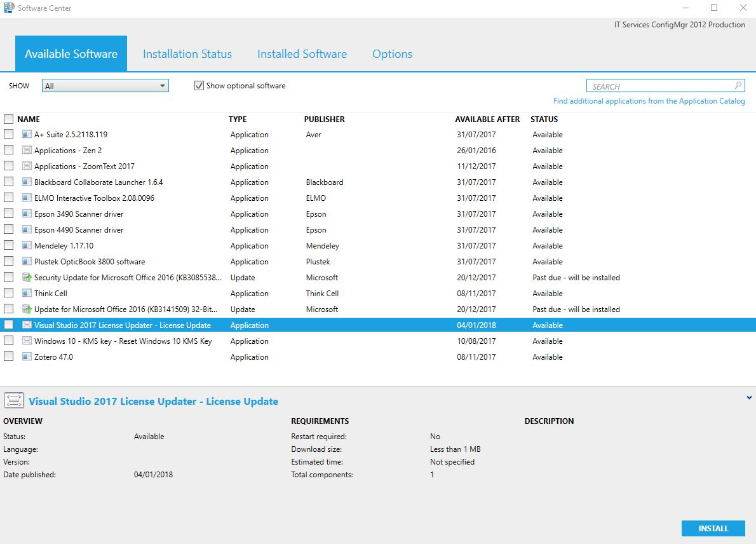Viewport: 756px width, 544px height.
Task: Click the Visual Studio License Updater row icon
Action: (x=27, y=325)
